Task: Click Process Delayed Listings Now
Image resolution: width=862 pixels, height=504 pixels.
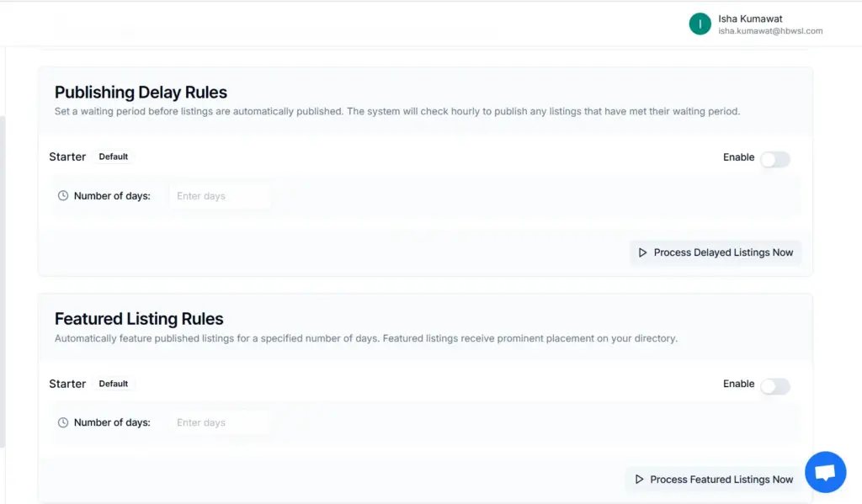Action: click(x=716, y=252)
